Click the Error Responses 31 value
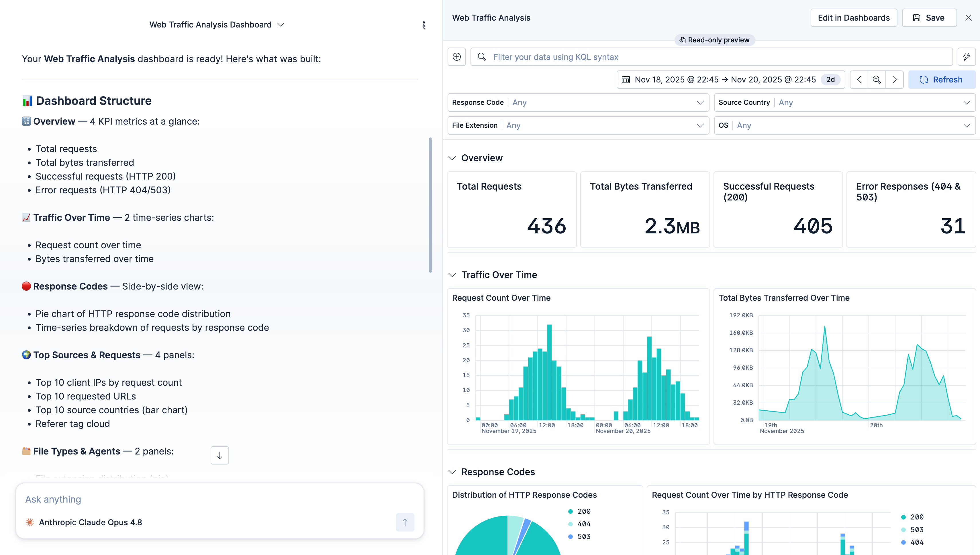The width and height of the screenshot is (980, 555). click(953, 226)
